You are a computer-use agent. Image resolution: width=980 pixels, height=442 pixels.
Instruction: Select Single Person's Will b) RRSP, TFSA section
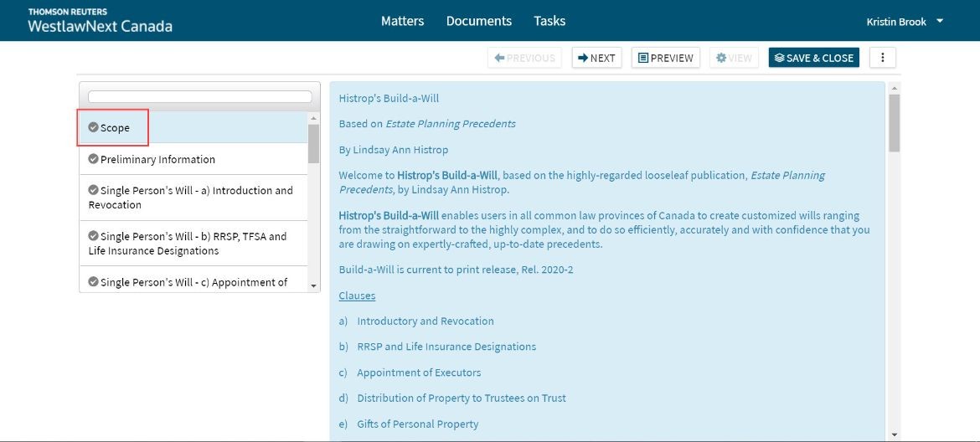pyautogui.click(x=193, y=244)
